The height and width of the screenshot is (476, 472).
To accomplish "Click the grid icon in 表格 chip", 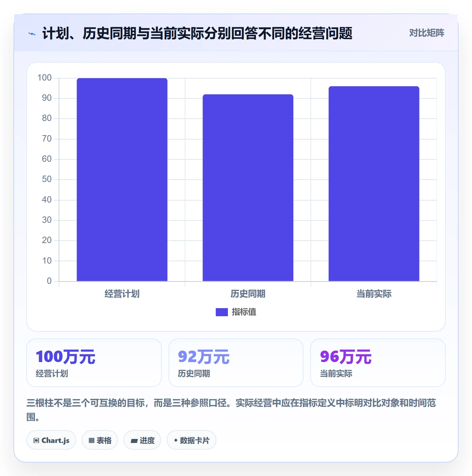I will pyautogui.click(x=91, y=440).
